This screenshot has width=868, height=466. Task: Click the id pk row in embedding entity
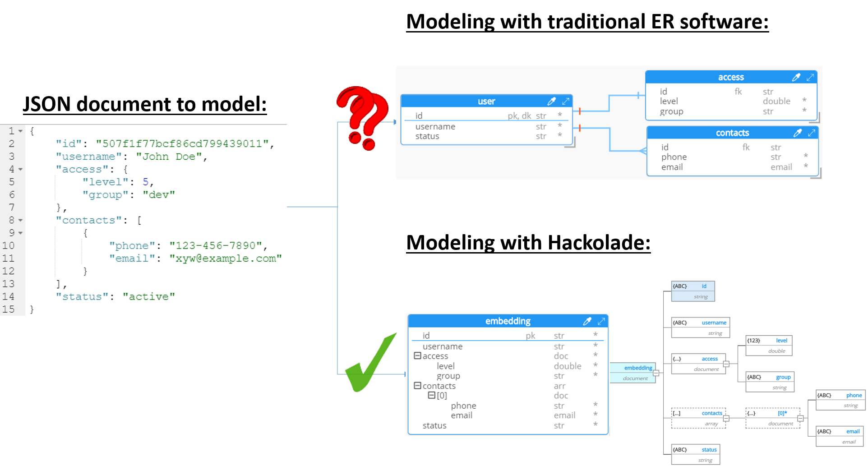click(x=508, y=336)
